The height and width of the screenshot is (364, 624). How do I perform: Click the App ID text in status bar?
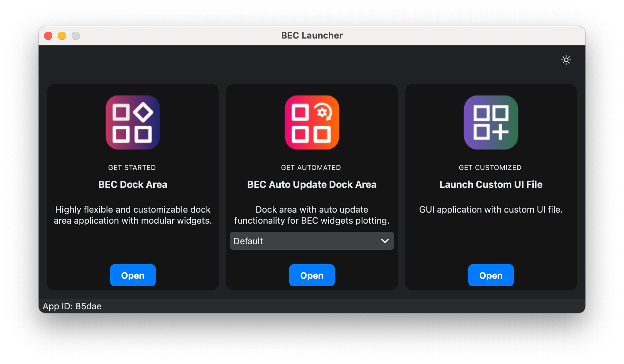[72, 306]
